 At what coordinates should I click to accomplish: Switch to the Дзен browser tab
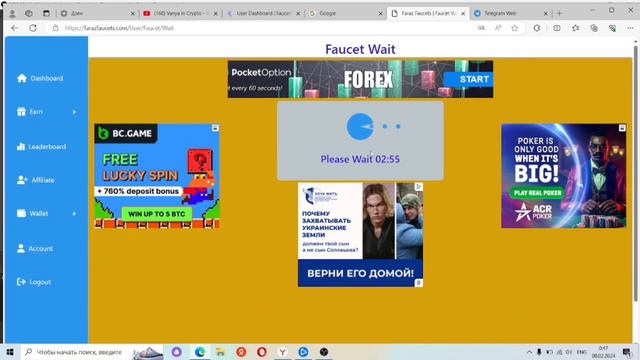click(97, 13)
